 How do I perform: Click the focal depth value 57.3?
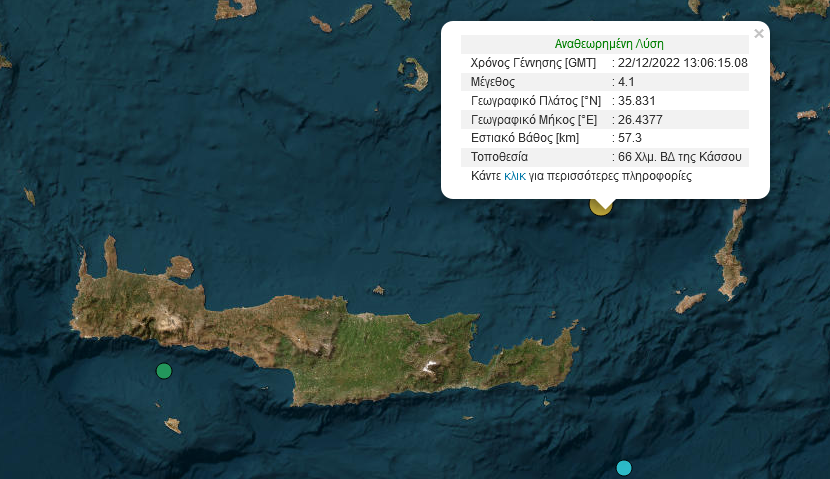(630, 138)
